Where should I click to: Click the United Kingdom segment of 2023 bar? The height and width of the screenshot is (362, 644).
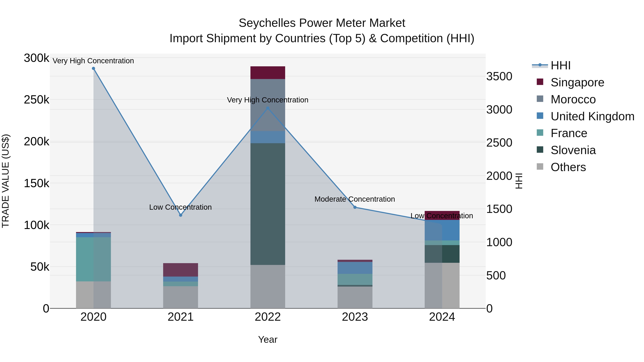(x=355, y=268)
